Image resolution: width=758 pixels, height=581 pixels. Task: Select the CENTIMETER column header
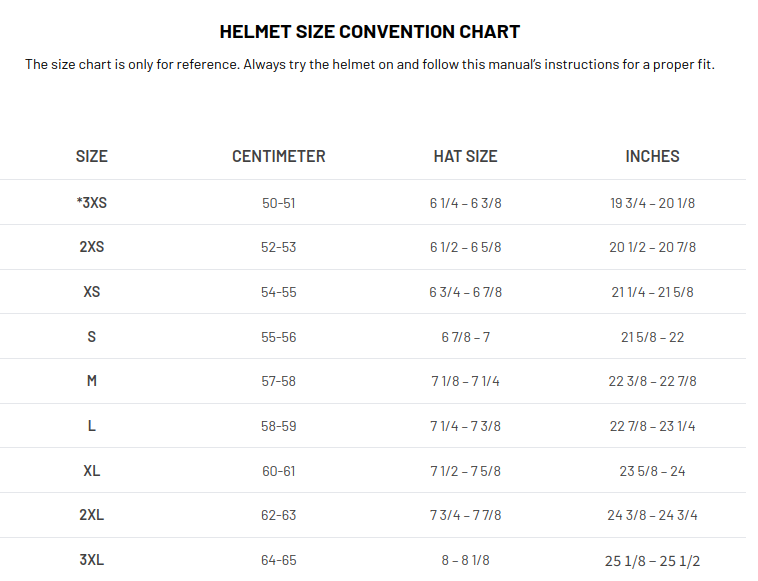point(279,156)
